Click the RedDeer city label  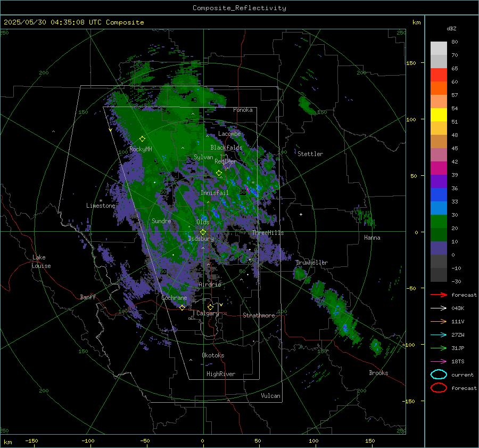point(226,161)
